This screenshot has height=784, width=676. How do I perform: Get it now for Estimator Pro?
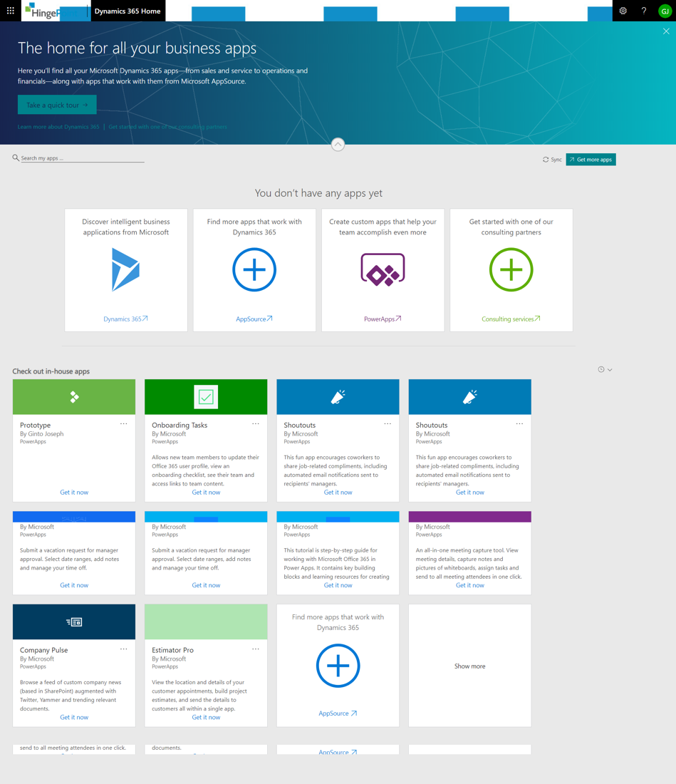click(206, 718)
